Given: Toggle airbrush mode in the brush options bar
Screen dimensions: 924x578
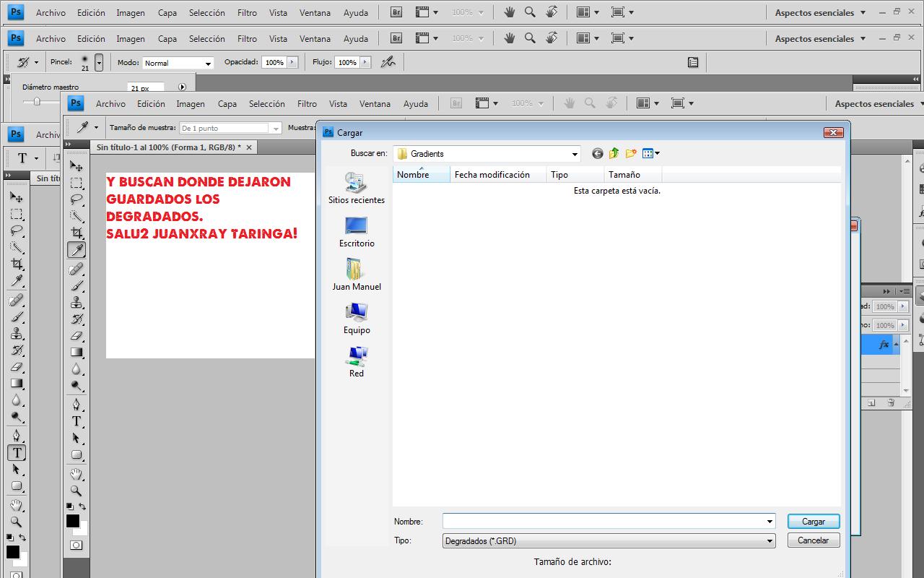Looking at the screenshot, I should (x=388, y=62).
